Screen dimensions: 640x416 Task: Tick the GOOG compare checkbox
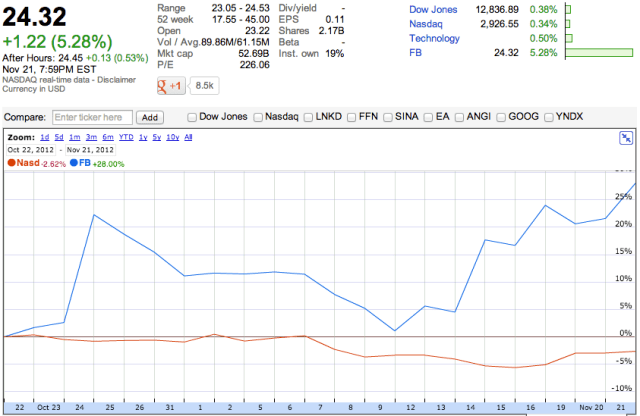tap(501, 118)
